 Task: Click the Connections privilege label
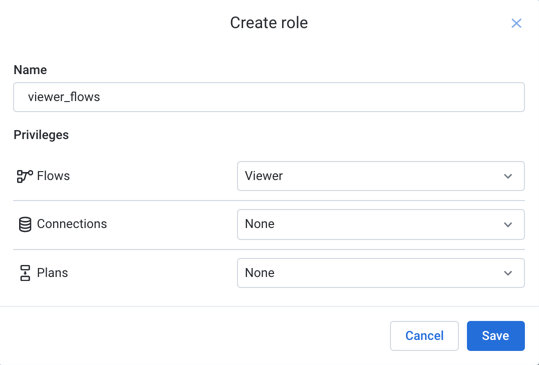click(x=72, y=224)
